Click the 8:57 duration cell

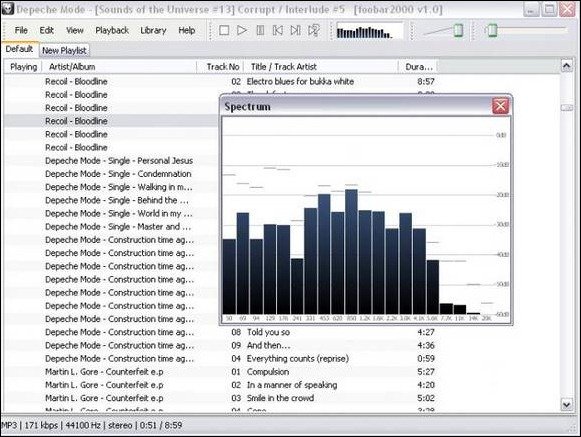(x=426, y=82)
